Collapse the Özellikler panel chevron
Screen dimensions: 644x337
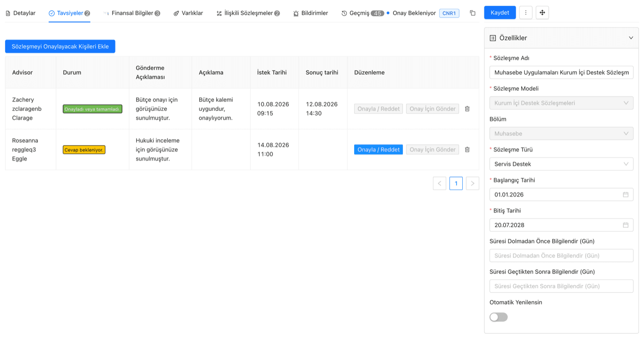point(631,38)
